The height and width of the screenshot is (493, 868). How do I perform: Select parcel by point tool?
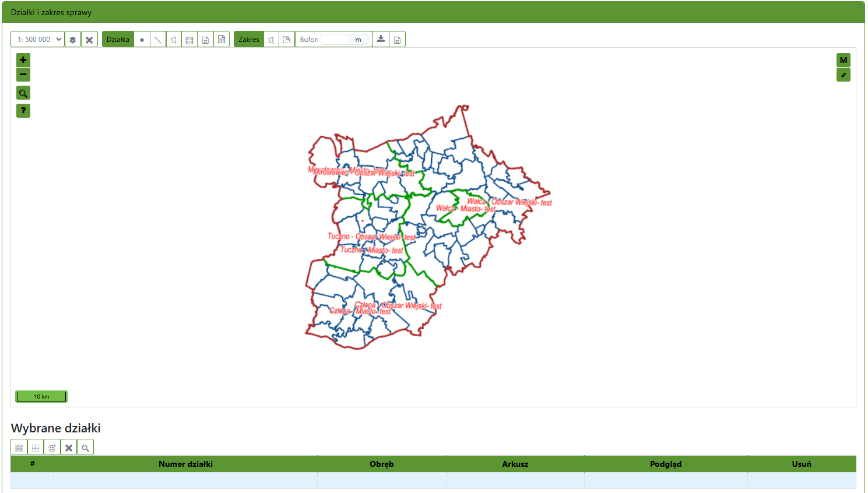pos(142,40)
